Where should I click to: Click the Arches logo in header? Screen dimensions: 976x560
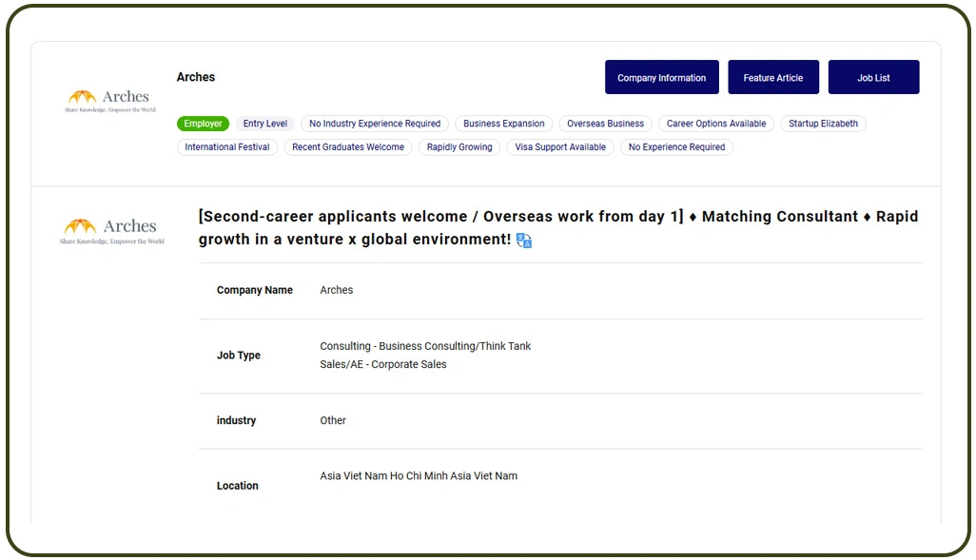pyautogui.click(x=110, y=101)
